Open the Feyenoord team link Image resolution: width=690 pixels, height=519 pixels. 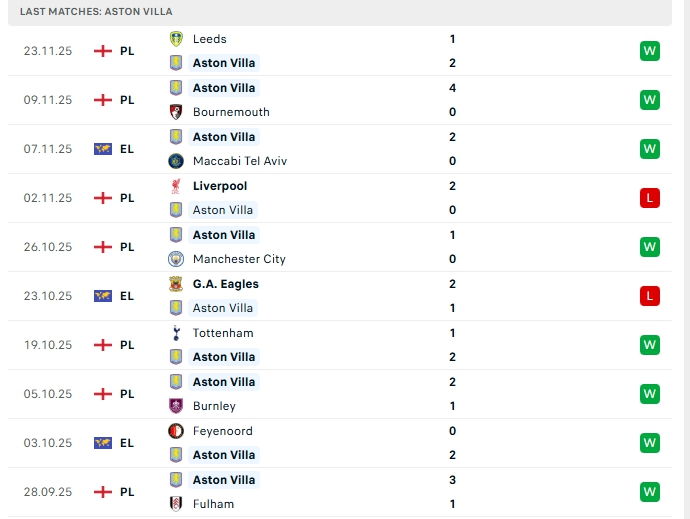tap(222, 431)
